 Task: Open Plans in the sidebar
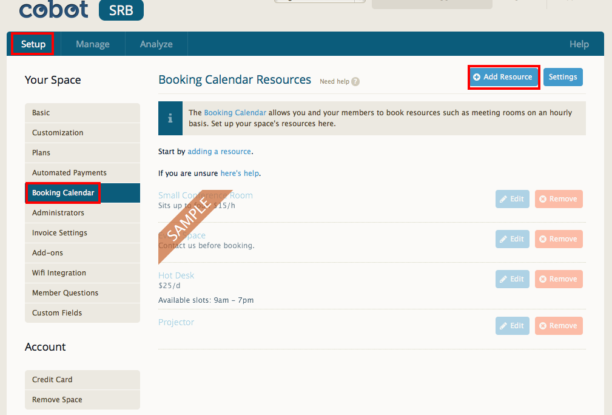click(82, 153)
